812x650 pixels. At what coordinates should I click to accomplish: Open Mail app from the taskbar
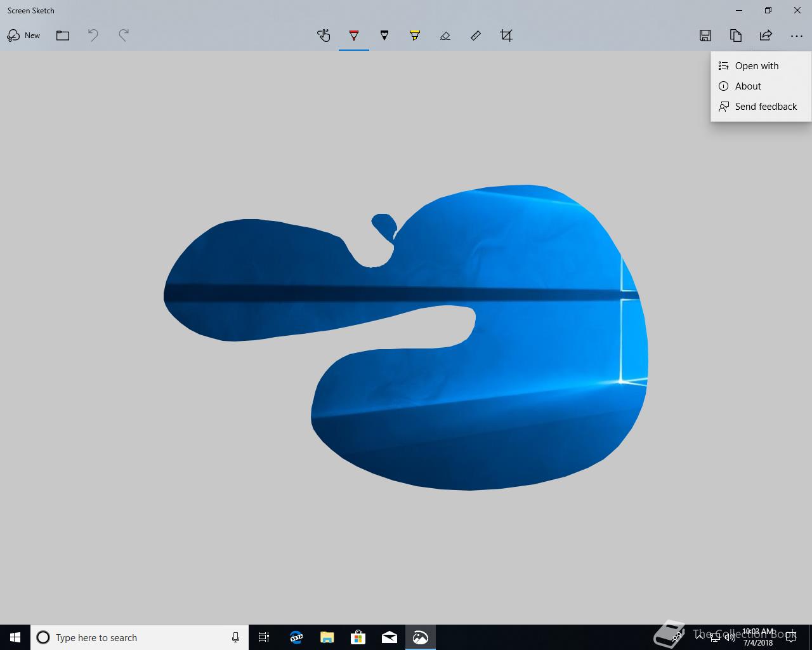point(389,637)
